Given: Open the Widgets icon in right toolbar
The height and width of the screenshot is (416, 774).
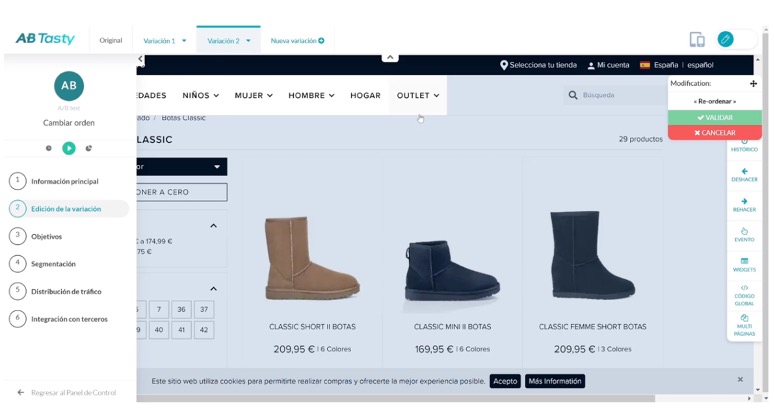Looking at the screenshot, I should click(x=744, y=261).
